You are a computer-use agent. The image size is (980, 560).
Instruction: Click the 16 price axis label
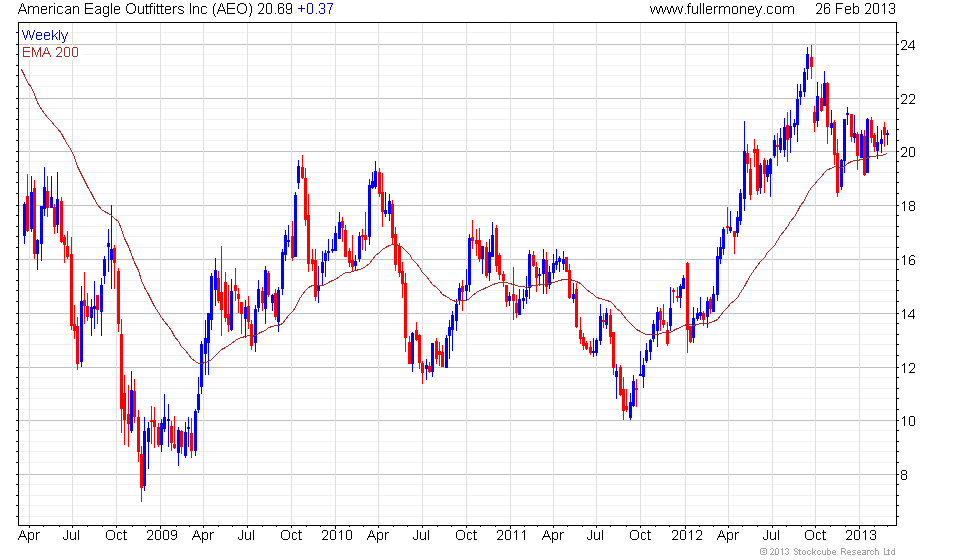[x=908, y=260]
